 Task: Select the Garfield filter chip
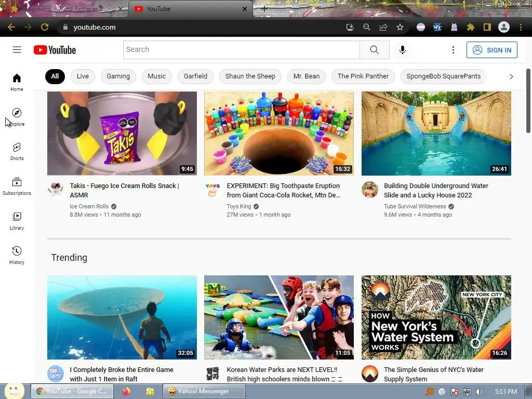click(195, 76)
